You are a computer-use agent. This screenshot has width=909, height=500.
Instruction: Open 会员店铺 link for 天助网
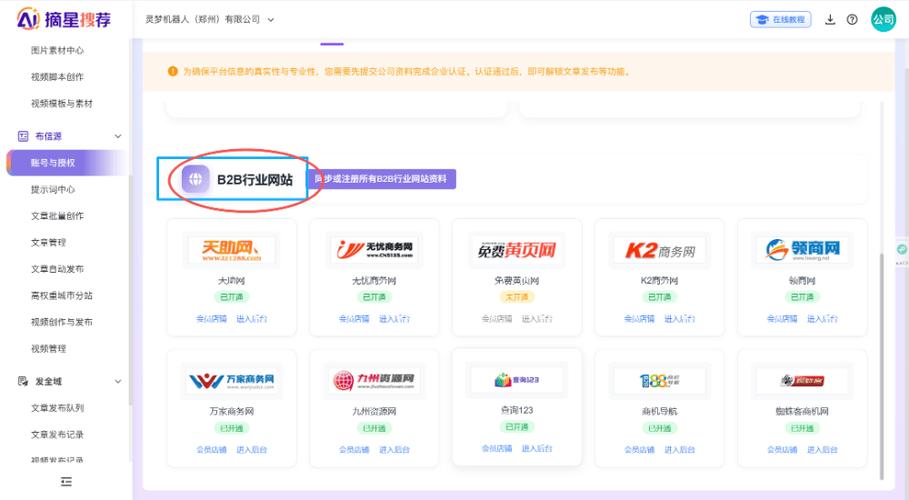point(211,319)
